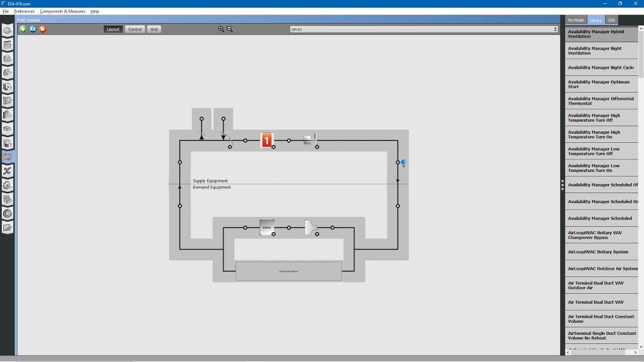Open the Spaces sidebar tab
The height and width of the screenshot is (362, 644).
point(8,129)
